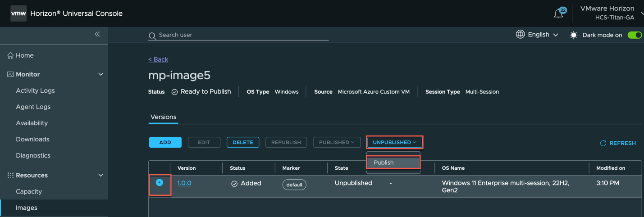This screenshot has height=217, width=644.
Task: Open the notifications bell
Action: pos(559,14)
